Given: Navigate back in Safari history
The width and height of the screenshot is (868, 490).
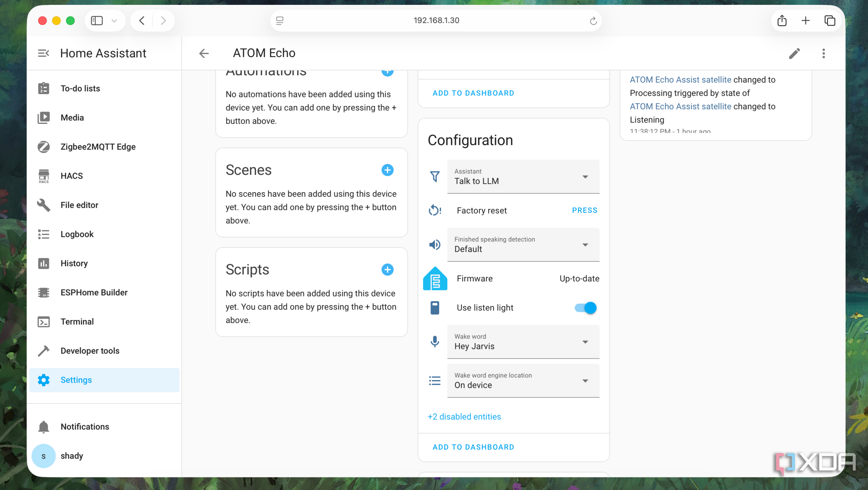Looking at the screenshot, I should tap(142, 21).
